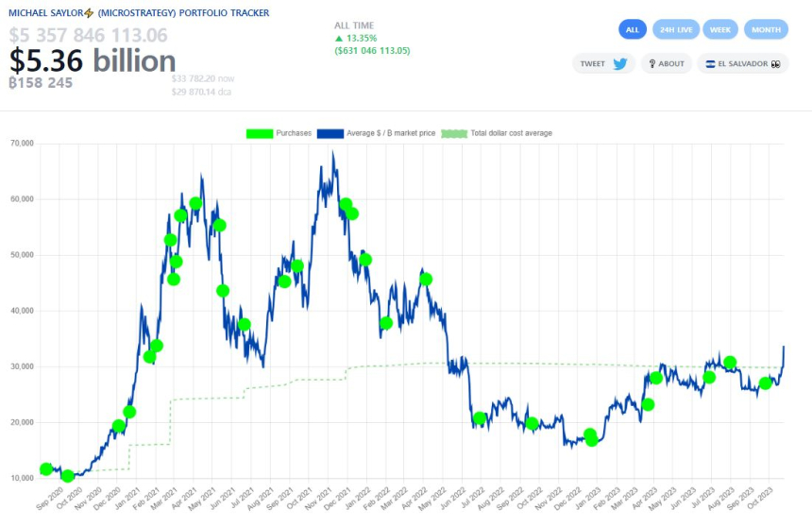Open the EL SALVADOR portfolio tracker
812x527 pixels.
tap(742, 64)
